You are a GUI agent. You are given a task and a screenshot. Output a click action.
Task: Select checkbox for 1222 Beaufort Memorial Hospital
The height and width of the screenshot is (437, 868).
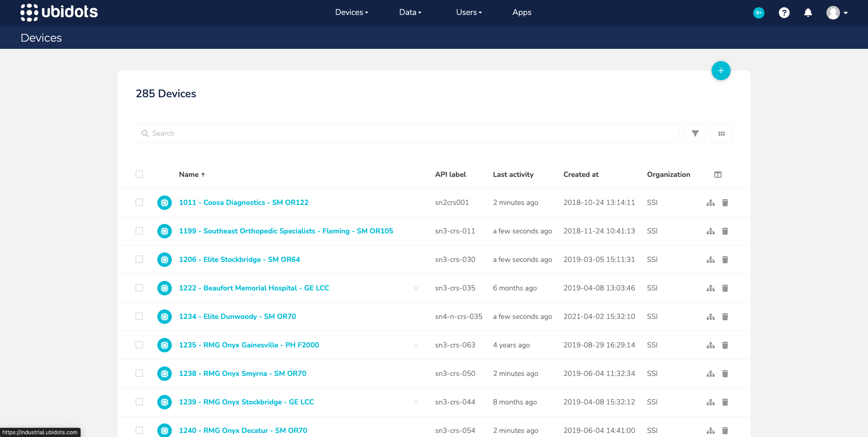point(139,288)
